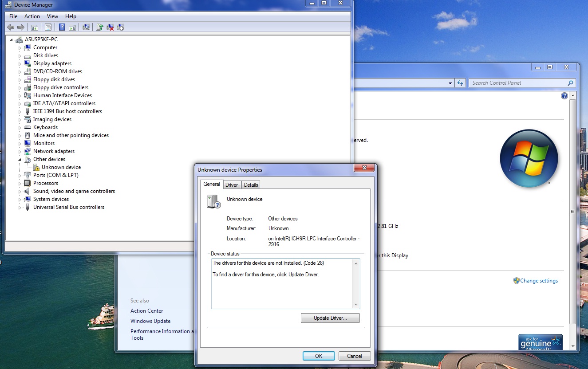This screenshot has width=588, height=369.
Task: Open the Action menu in Device Manager
Action: click(32, 16)
